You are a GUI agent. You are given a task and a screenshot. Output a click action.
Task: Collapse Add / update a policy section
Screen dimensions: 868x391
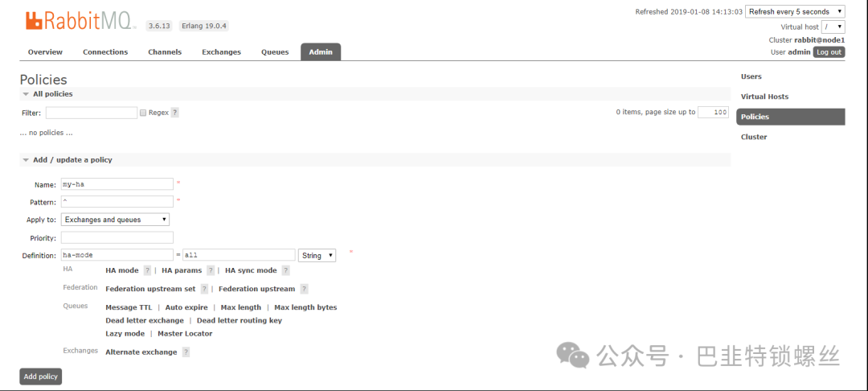point(26,160)
